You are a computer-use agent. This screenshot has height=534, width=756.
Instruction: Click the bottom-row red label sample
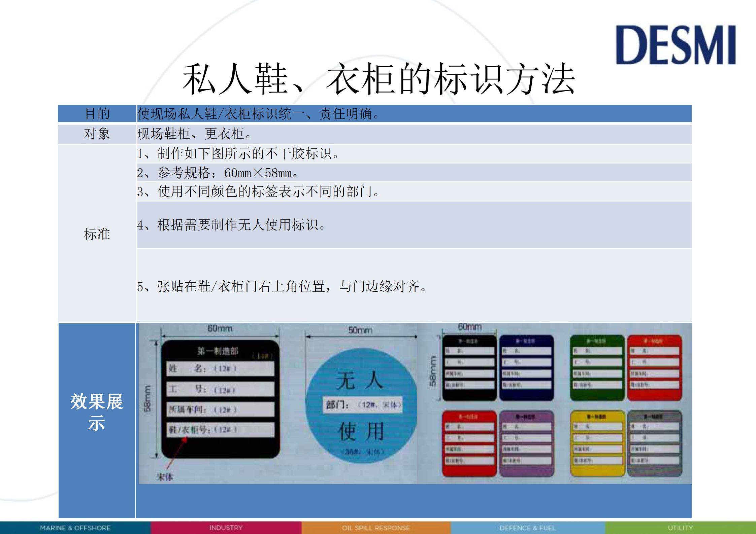coord(469,443)
